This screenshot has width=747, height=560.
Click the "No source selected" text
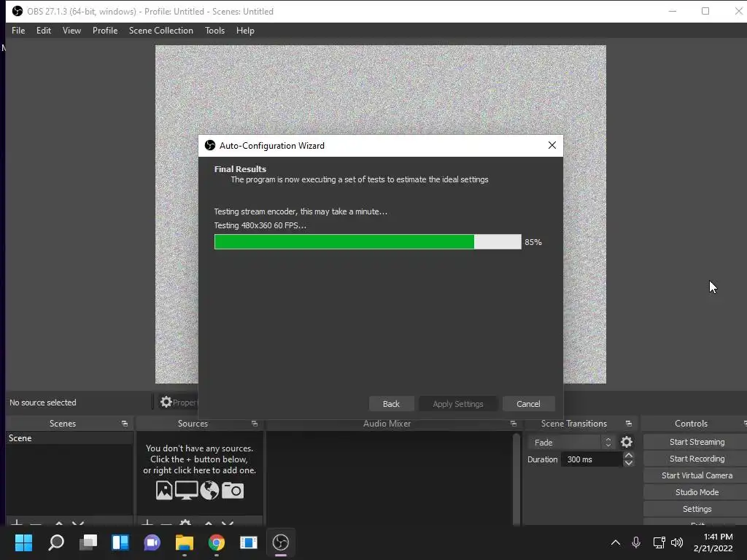click(x=43, y=402)
